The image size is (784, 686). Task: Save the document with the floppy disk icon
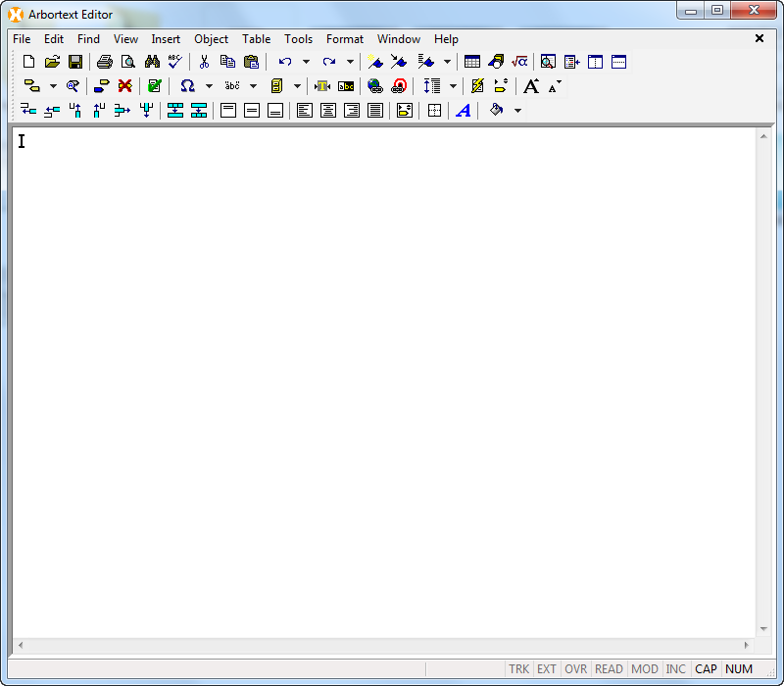(x=75, y=62)
